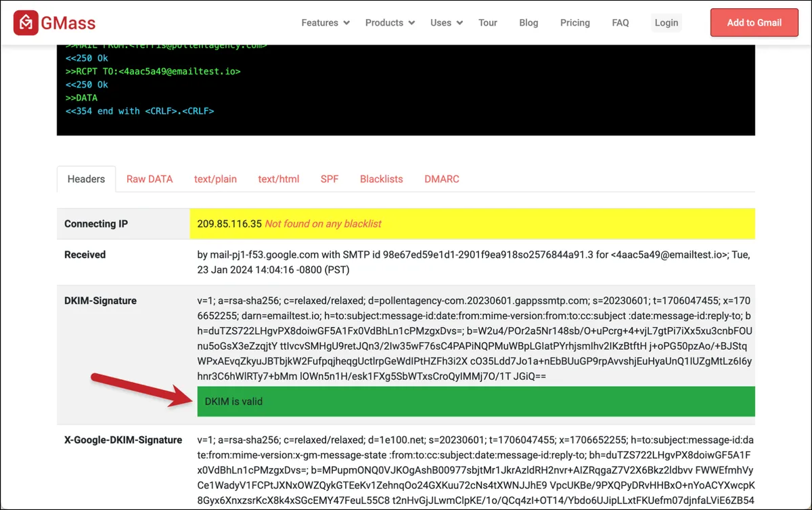
Task: Click the IP address 209.85.116.35
Action: coord(229,224)
